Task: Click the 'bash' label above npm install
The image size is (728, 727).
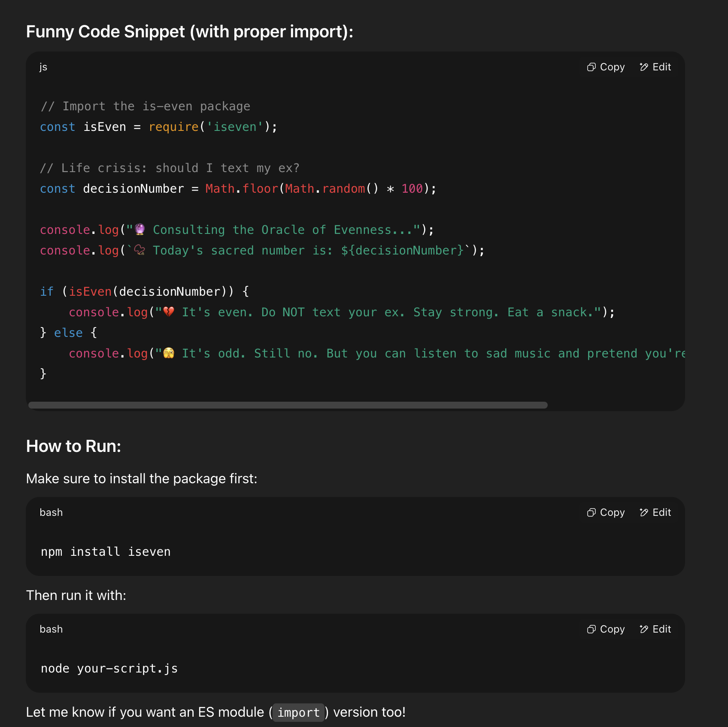Action: pos(51,512)
